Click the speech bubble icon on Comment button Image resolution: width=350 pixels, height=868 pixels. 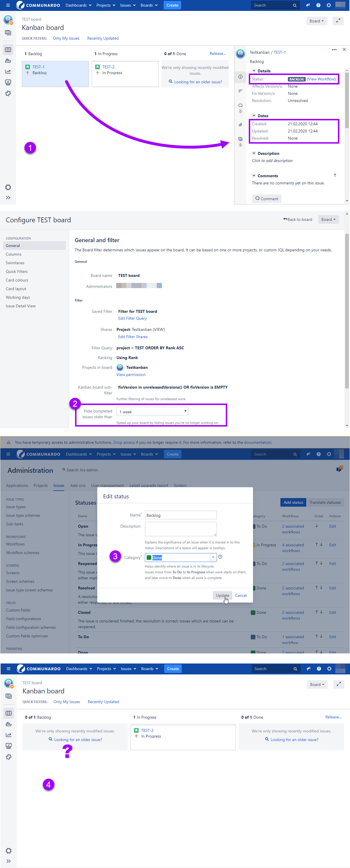click(257, 198)
